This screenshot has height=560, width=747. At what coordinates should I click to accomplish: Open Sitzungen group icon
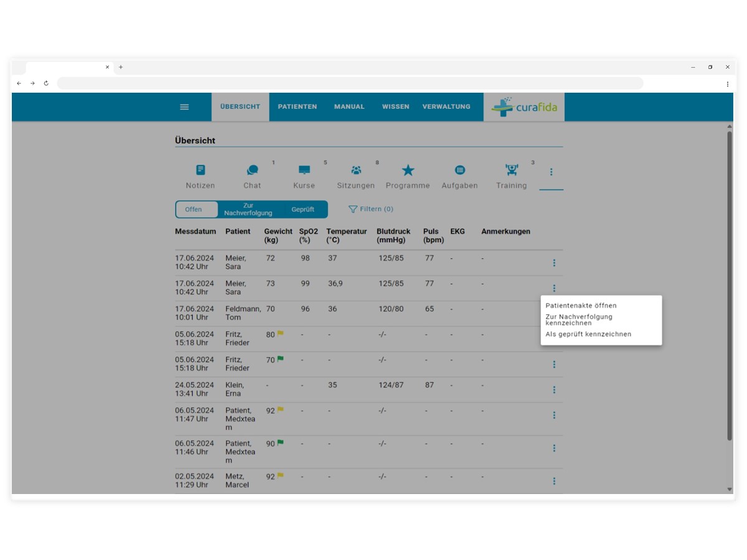[356, 170]
